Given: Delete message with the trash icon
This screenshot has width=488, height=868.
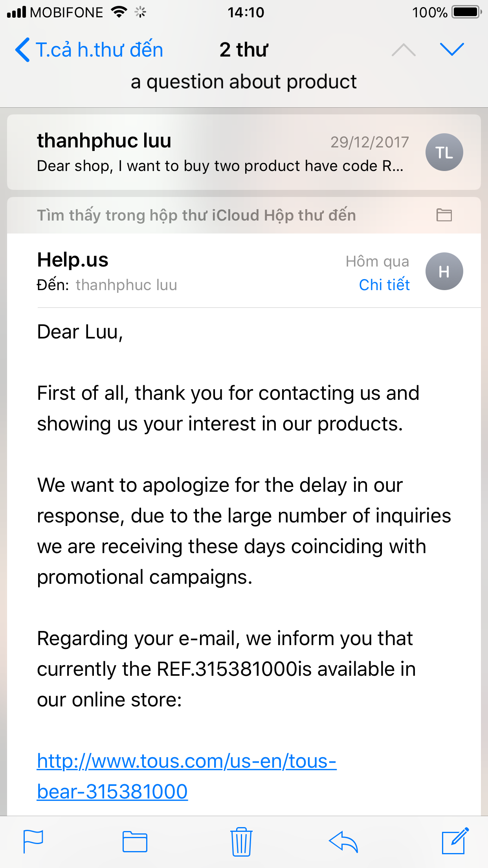Looking at the screenshot, I should (x=241, y=842).
